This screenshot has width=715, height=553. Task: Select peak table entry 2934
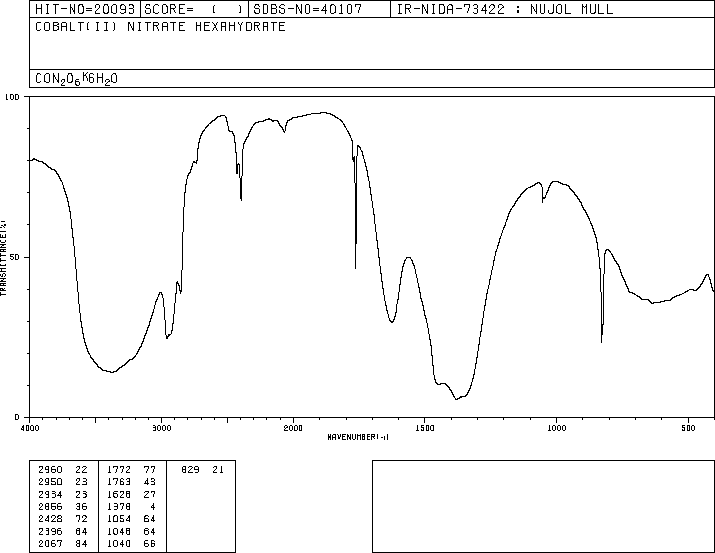[50, 495]
